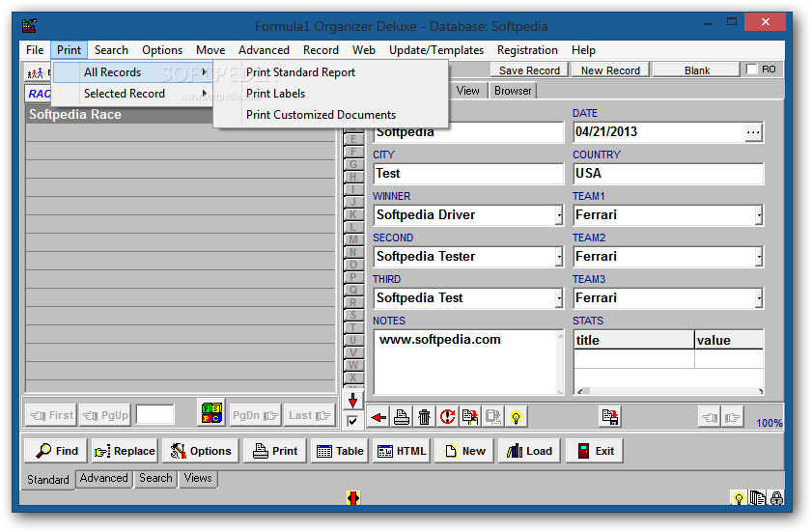Viewport: 812px width, 532px height.
Task: Click the Save Record button
Action: click(x=529, y=70)
